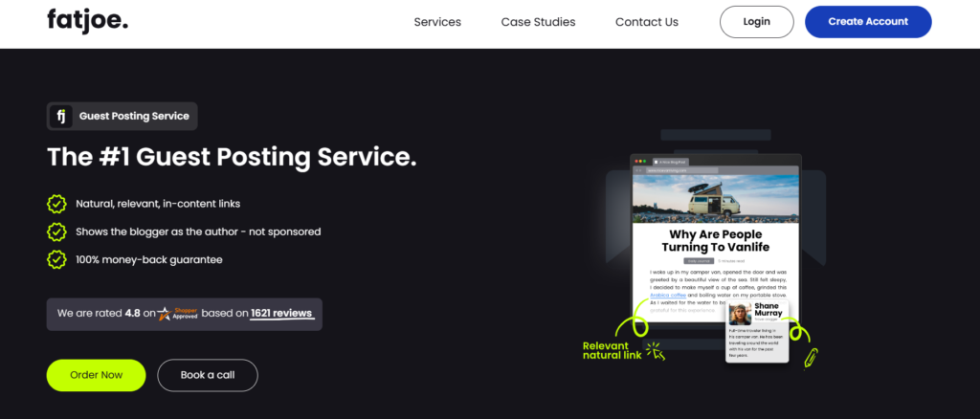Open the Services menu item

coord(437,22)
